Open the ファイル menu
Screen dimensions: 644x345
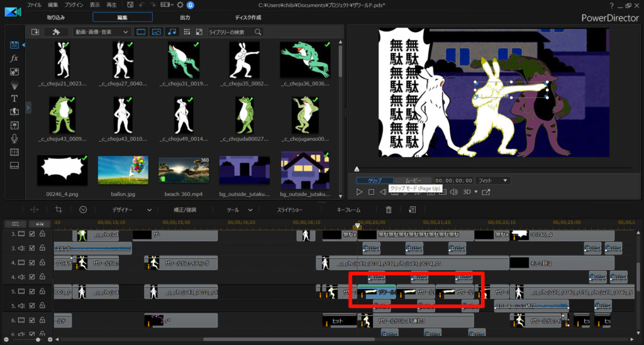[34, 5]
